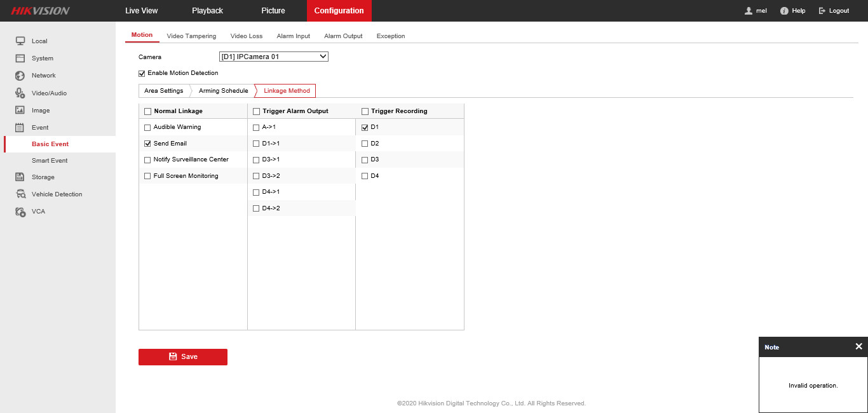Open Network settings via globe icon
This screenshot has height=413, width=868.
pyautogui.click(x=20, y=76)
